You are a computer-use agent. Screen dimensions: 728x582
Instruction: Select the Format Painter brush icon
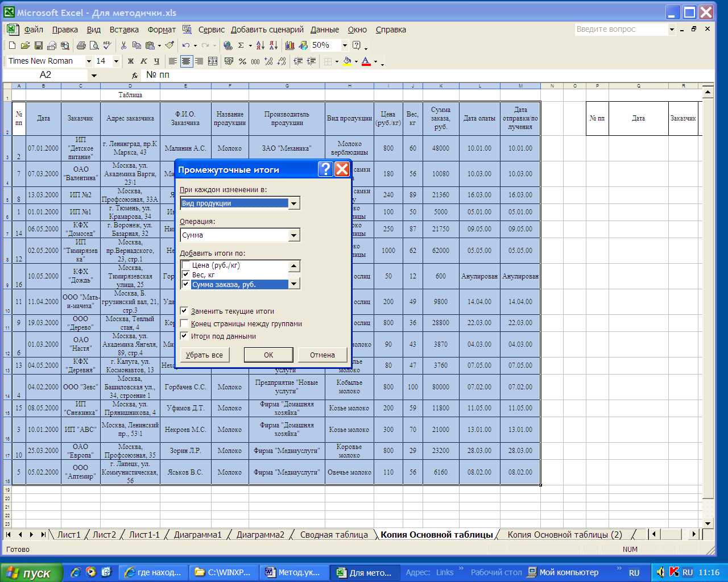169,45
